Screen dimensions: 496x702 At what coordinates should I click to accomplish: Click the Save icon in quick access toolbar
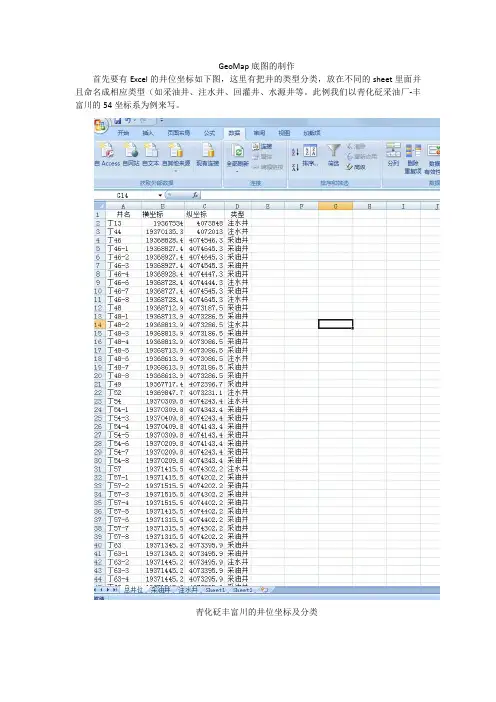[118, 120]
